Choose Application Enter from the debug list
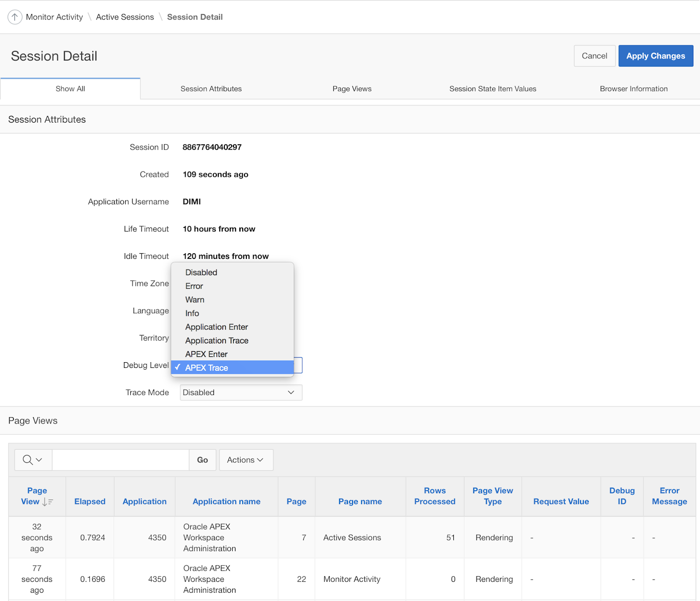Viewport: 700px width, 601px height. click(x=216, y=327)
